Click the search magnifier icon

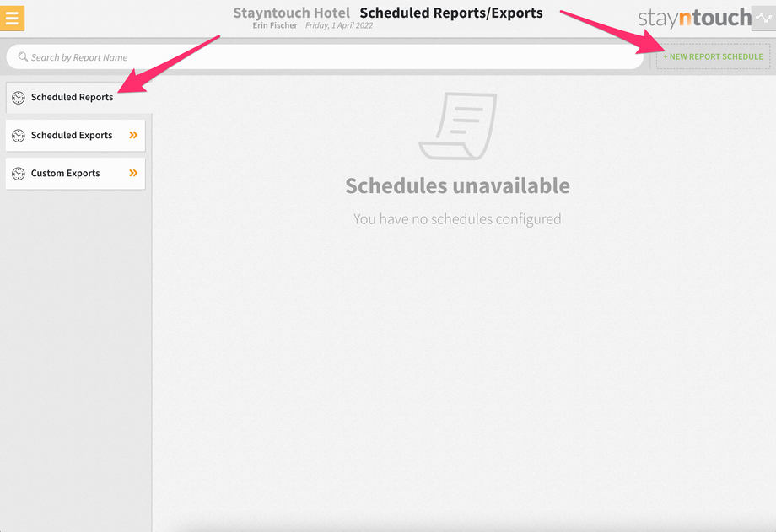(x=23, y=57)
